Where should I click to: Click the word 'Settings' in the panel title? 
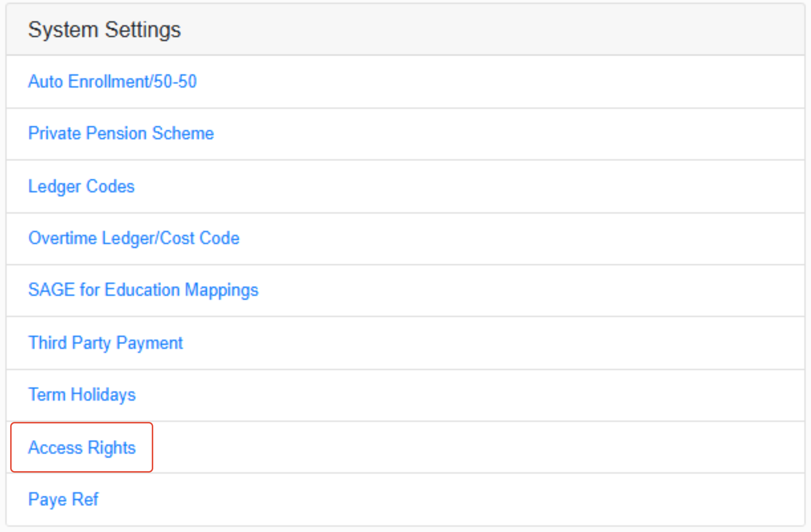[143, 30]
